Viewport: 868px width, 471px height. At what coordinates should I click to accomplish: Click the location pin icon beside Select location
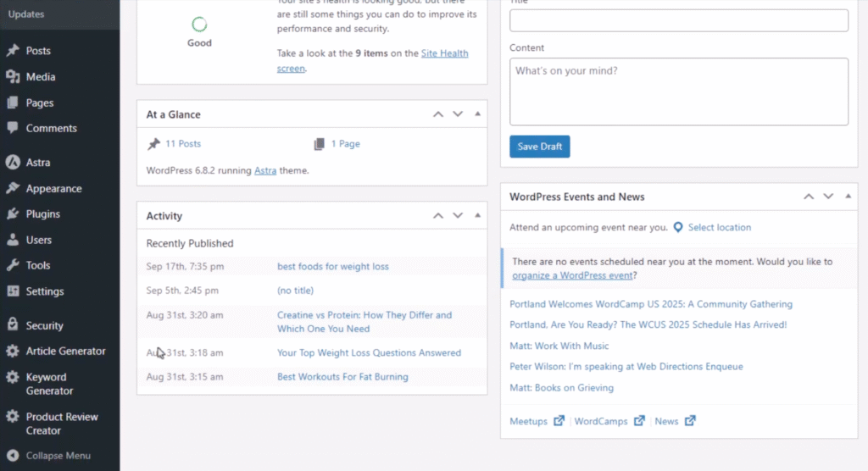678,228
